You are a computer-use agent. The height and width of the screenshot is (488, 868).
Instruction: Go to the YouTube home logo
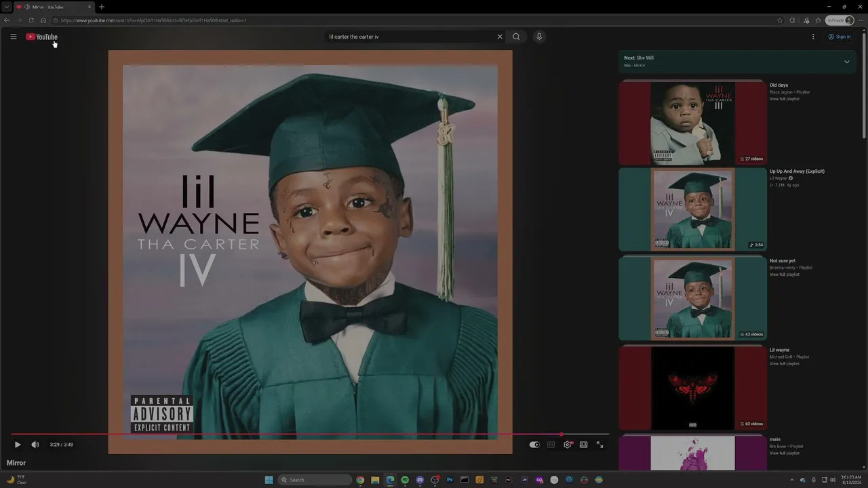pyautogui.click(x=41, y=37)
